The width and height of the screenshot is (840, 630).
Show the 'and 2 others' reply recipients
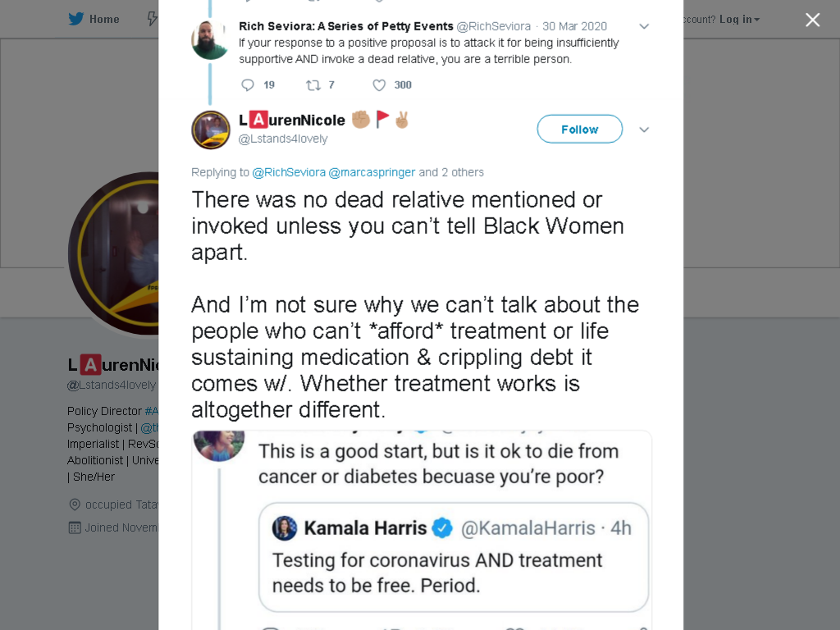coord(451,172)
